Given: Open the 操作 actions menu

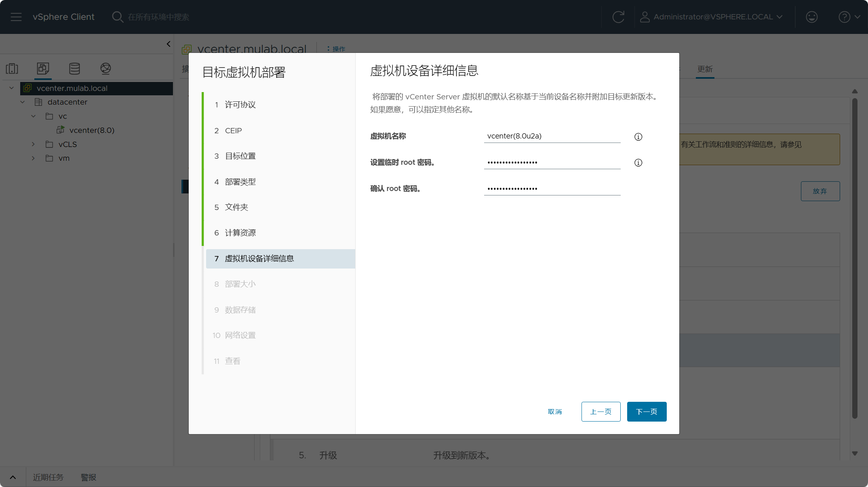Looking at the screenshot, I should tap(336, 49).
